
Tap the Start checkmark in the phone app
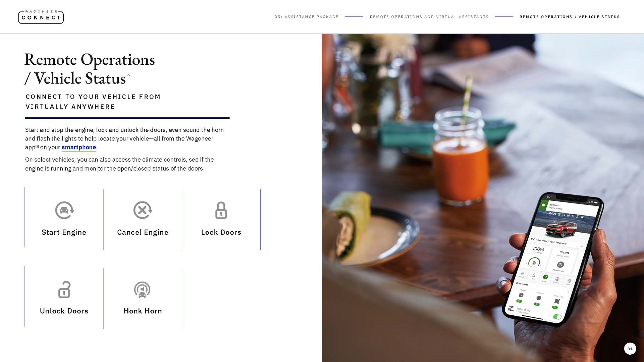coord(545,277)
